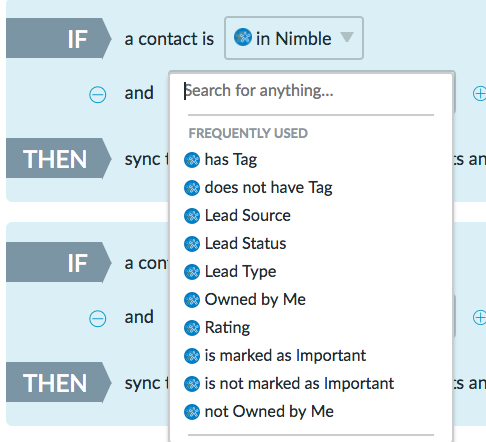The width and height of the screenshot is (486, 442).
Task: Focus the Search for anything field
Action: pyautogui.click(x=311, y=91)
